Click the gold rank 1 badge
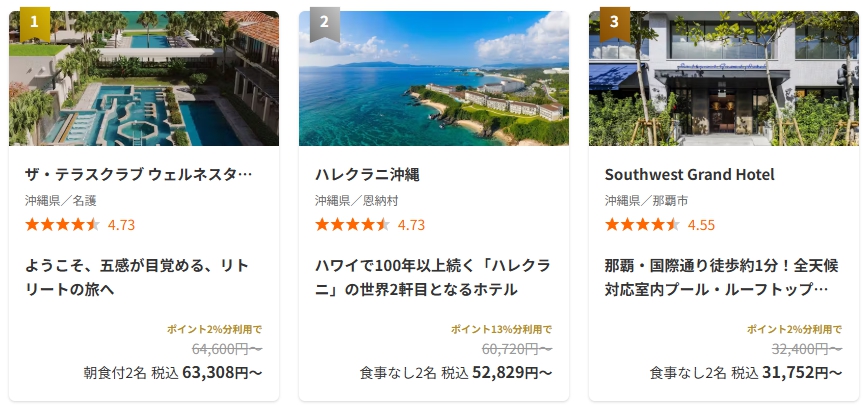 (34, 21)
